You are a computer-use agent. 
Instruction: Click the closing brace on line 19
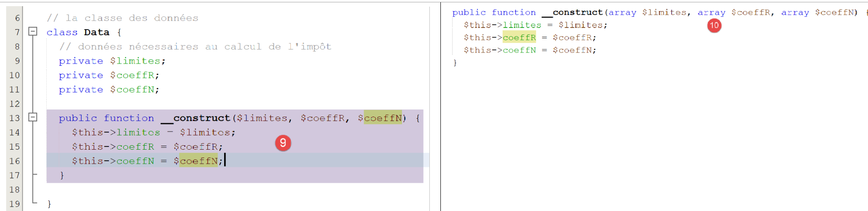[49, 204]
